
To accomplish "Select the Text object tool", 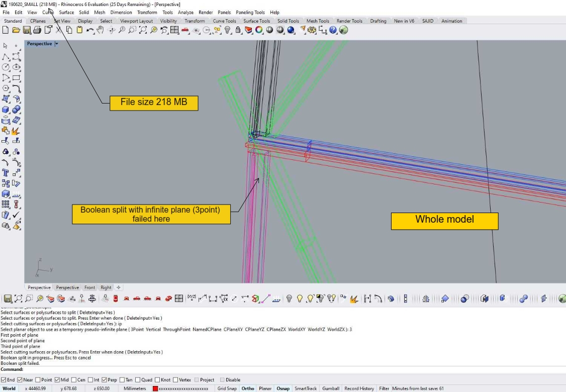I will tap(6, 172).
